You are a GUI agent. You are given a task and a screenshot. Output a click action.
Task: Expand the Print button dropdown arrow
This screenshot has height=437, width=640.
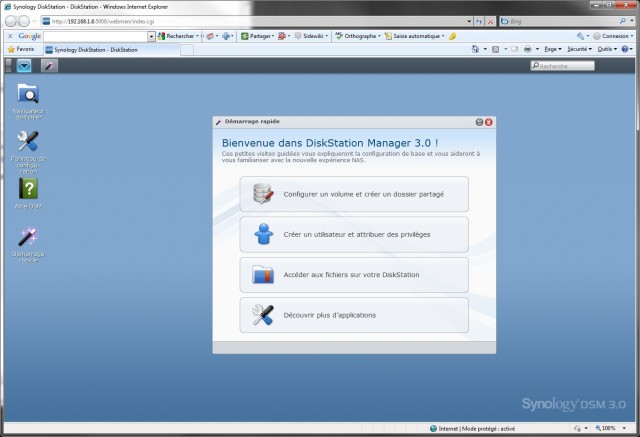point(537,49)
